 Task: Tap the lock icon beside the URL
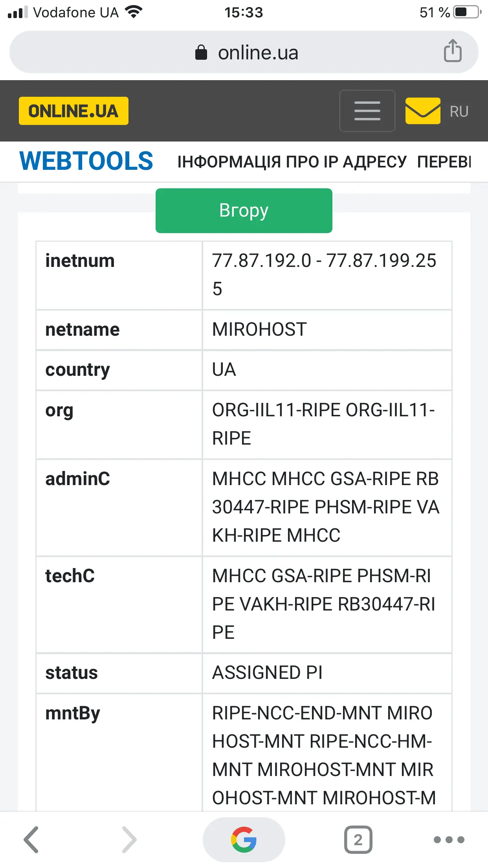click(201, 52)
